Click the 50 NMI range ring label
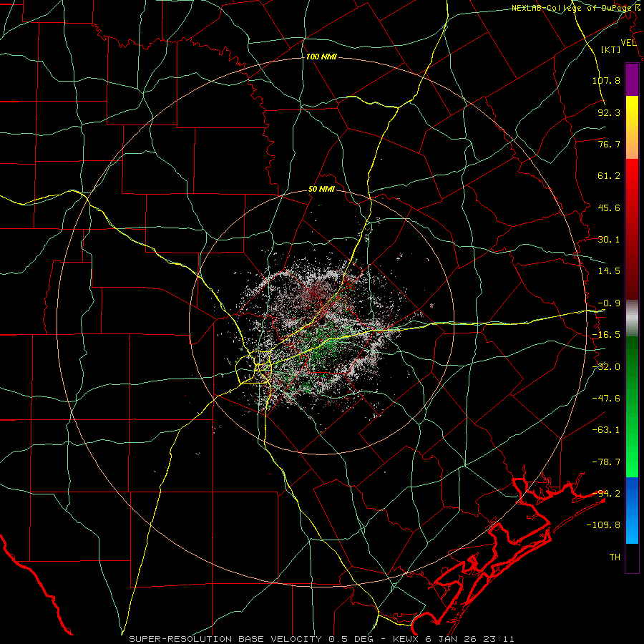Viewport: 644px width, 644px height. pos(321,190)
